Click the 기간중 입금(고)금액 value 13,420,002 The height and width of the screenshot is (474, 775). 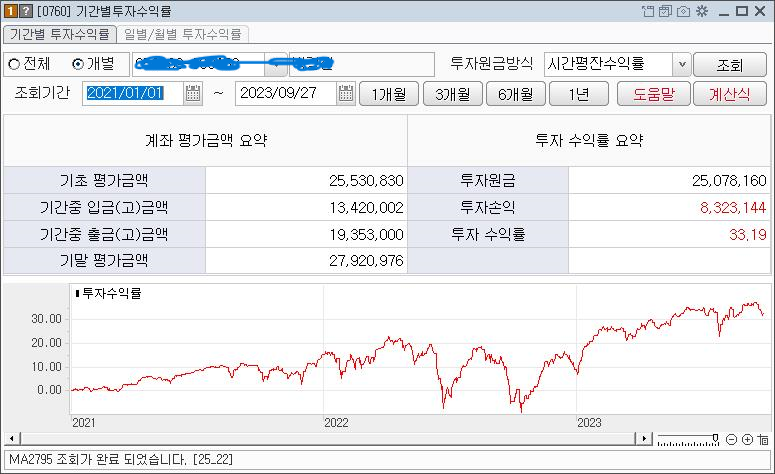click(366, 208)
